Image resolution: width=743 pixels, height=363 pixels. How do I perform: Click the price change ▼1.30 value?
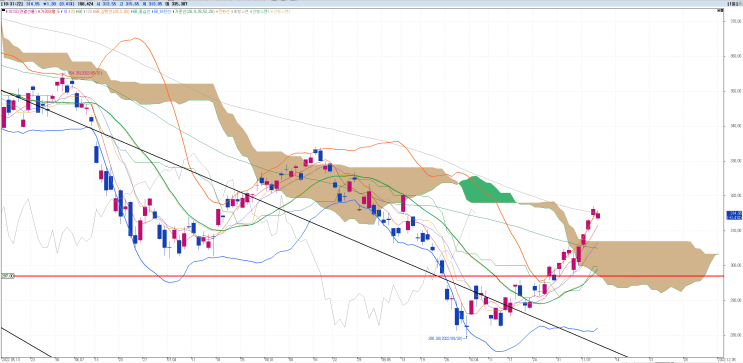point(50,4)
